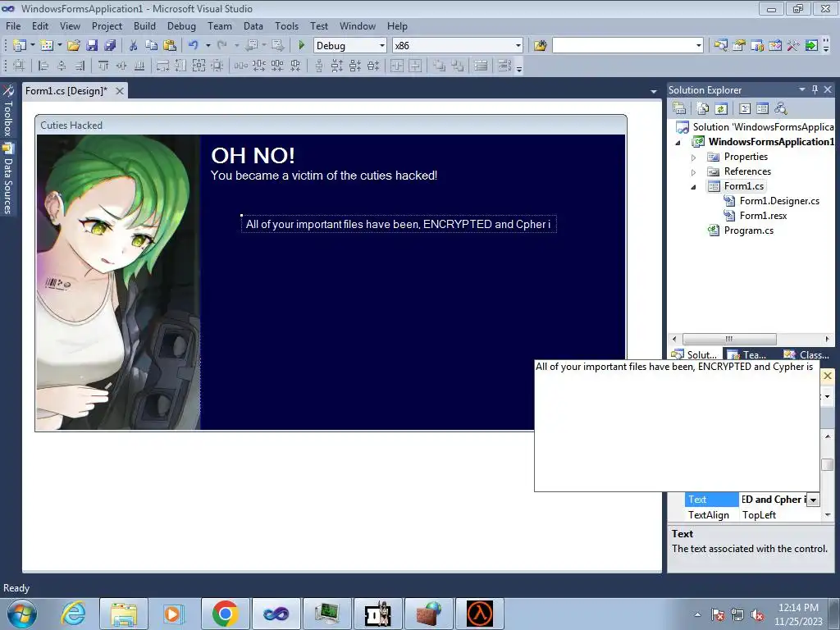Viewport: 840px width, 630px height.
Task: Open Google Chrome from taskbar
Action: (225, 614)
